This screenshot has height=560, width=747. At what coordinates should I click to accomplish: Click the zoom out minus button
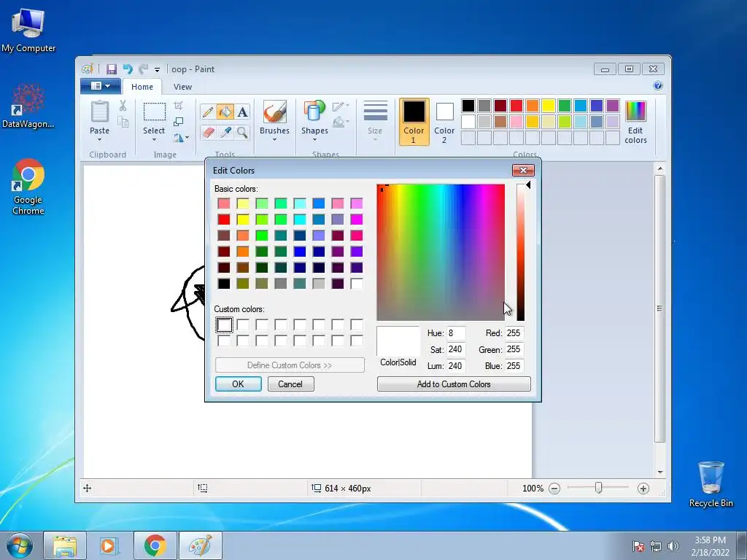coord(554,489)
